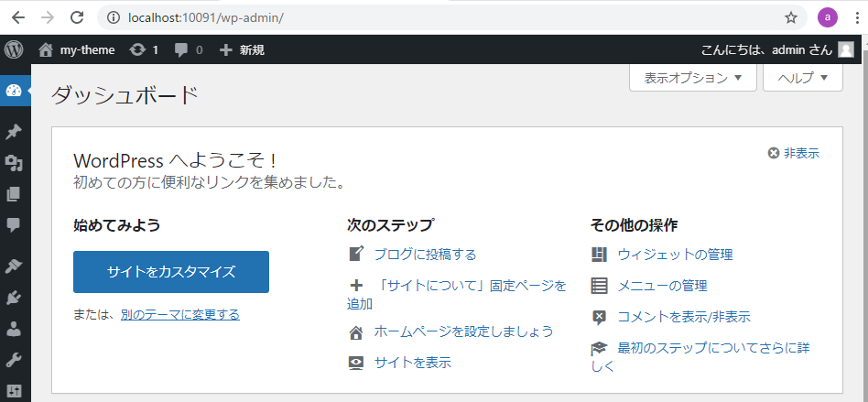Screen dimensions: 868x402
Task: Open the my-theme site menu
Action: [77, 49]
